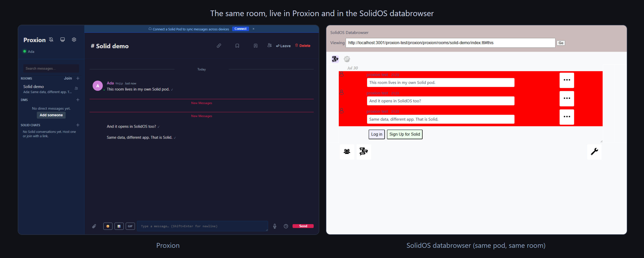Open the SolidOS gear icon near top

[347, 59]
